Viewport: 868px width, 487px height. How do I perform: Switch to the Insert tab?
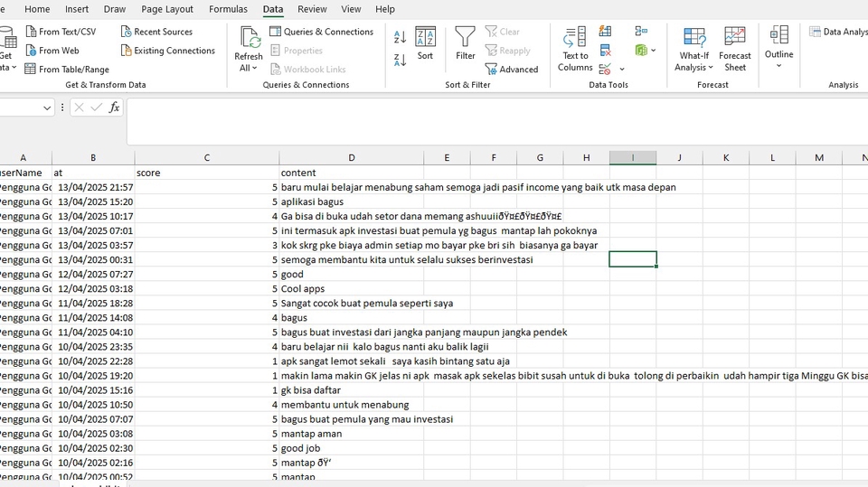click(x=76, y=9)
